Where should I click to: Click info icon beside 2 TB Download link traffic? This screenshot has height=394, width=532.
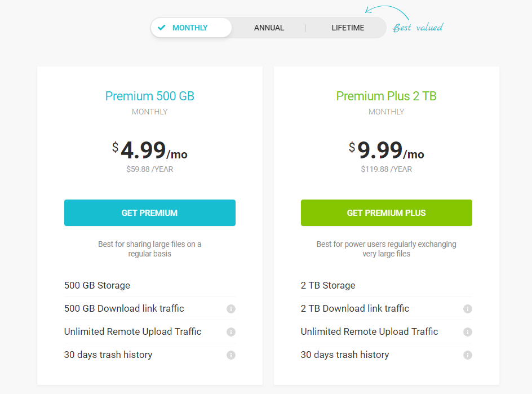[468, 309]
